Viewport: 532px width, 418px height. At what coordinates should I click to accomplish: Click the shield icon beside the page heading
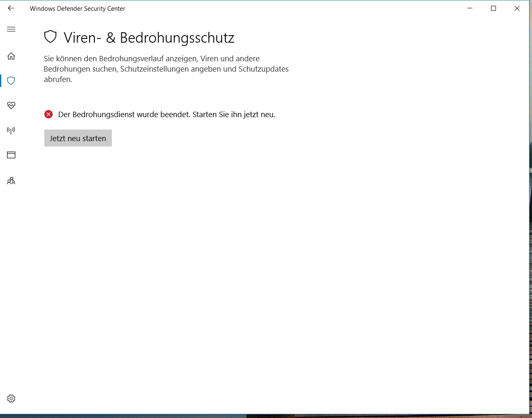pyautogui.click(x=51, y=37)
